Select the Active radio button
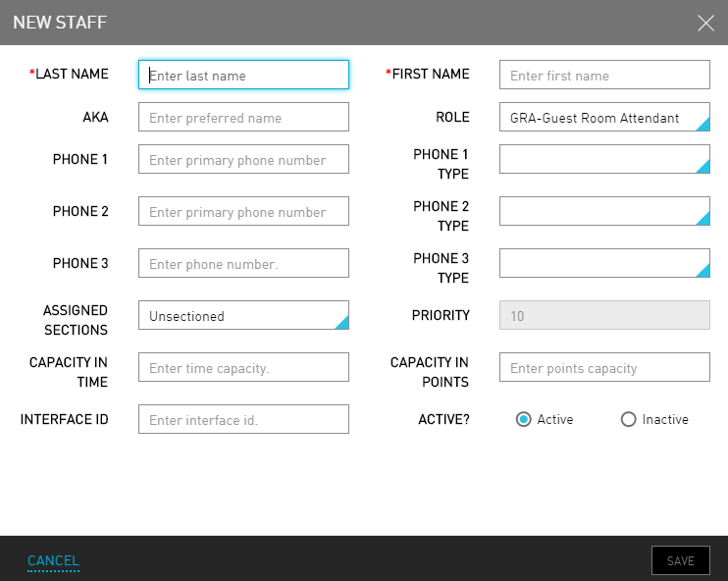Screen dimensions: 728x581 523,419
